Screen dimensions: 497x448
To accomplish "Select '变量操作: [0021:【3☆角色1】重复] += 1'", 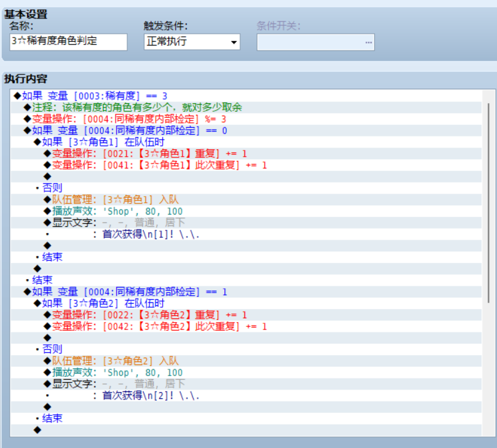I will point(246,154).
